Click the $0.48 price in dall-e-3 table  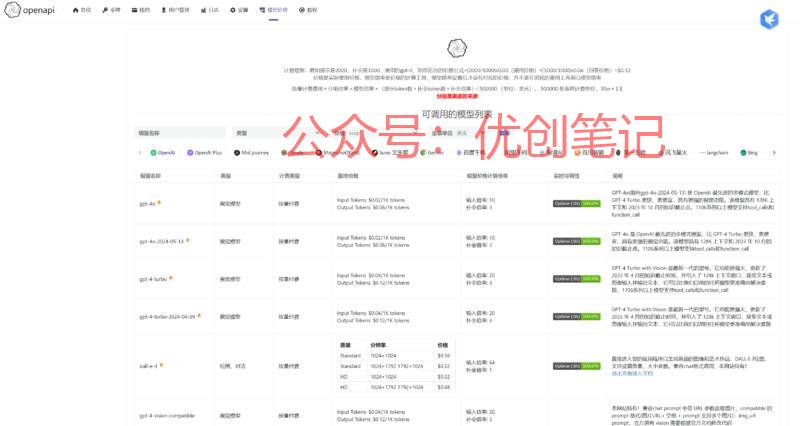(x=443, y=387)
